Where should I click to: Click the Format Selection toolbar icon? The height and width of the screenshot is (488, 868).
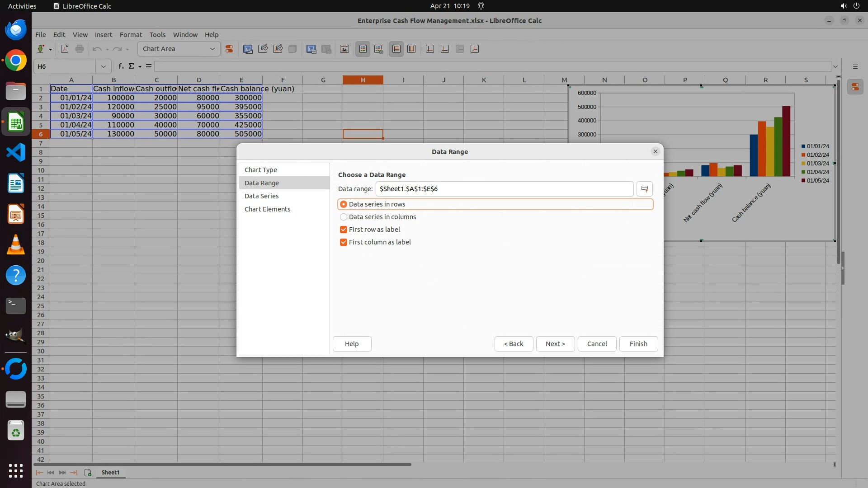[229, 49]
